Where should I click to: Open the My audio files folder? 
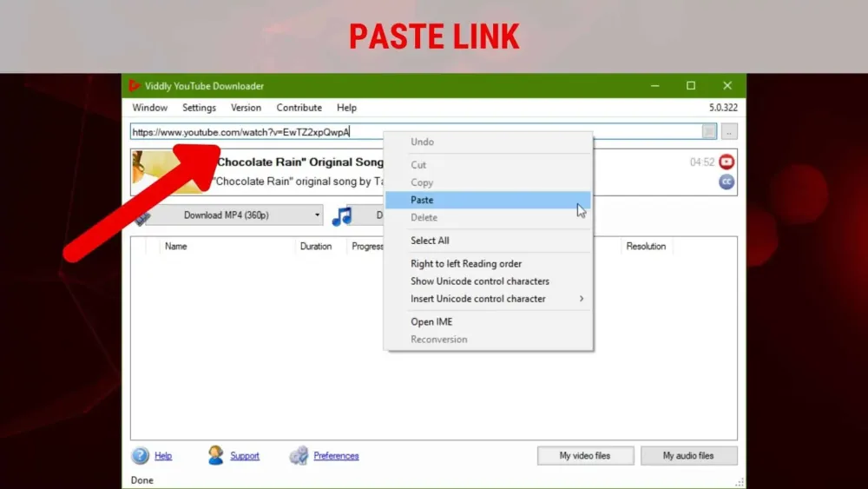(688, 456)
